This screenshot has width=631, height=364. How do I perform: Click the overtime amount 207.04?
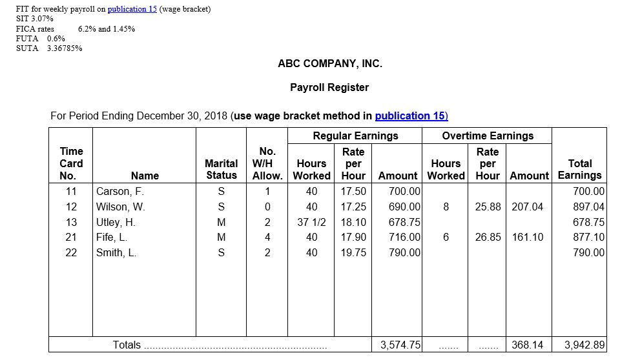coord(527,207)
